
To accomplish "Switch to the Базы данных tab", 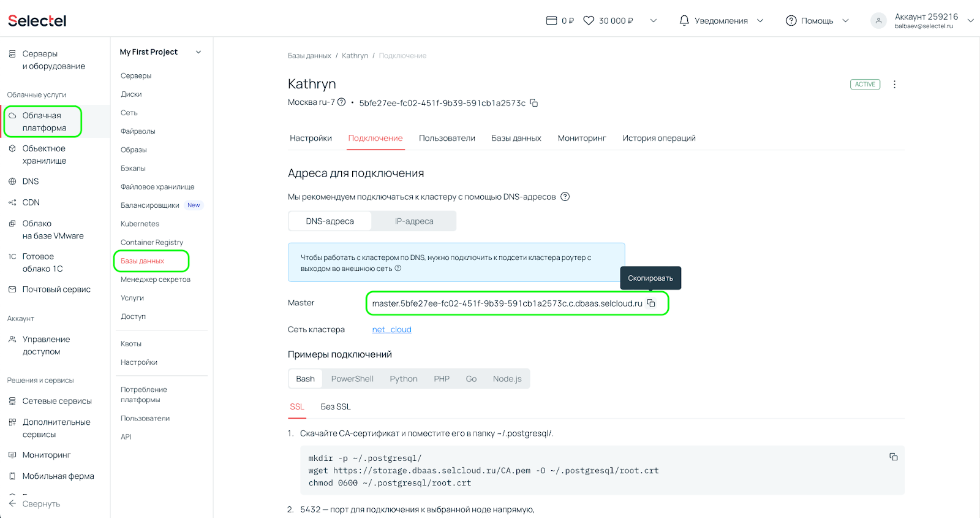I will click(516, 139).
